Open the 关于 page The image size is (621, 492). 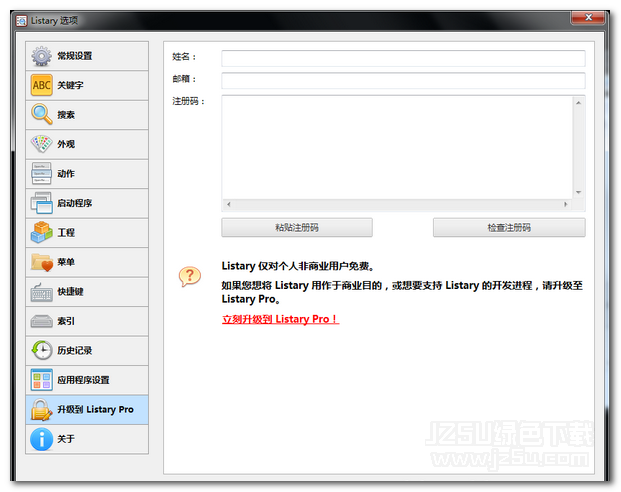87,439
